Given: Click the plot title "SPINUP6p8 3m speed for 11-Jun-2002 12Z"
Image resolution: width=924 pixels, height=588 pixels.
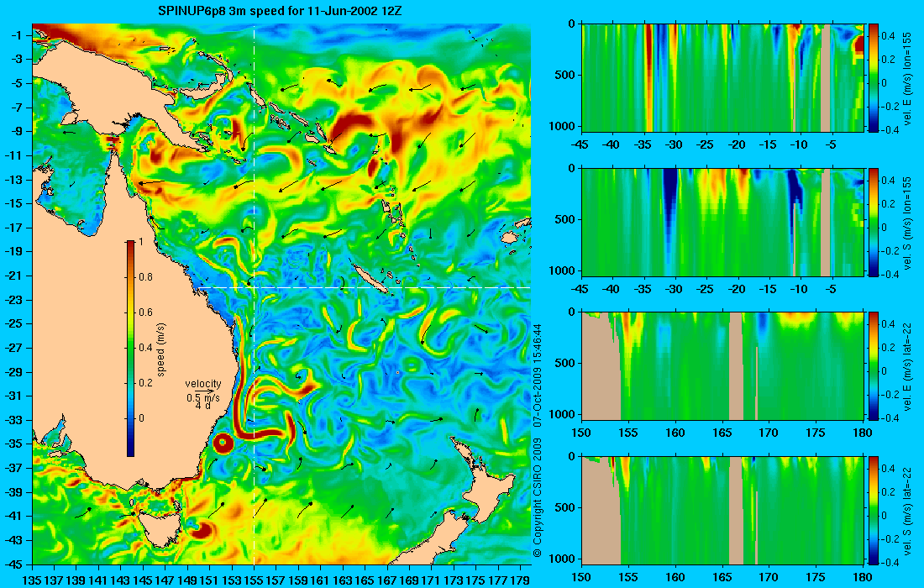Looking at the screenshot, I should click(x=280, y=11).
